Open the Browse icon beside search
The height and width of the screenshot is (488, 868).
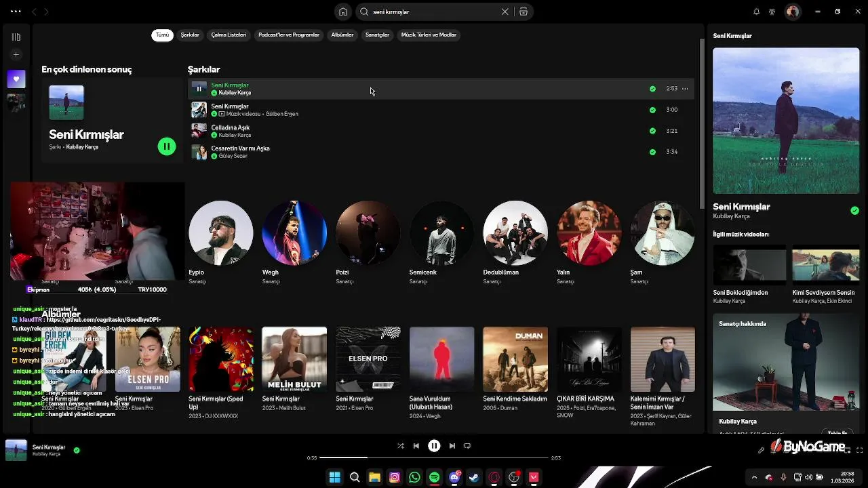click(524, 12)
